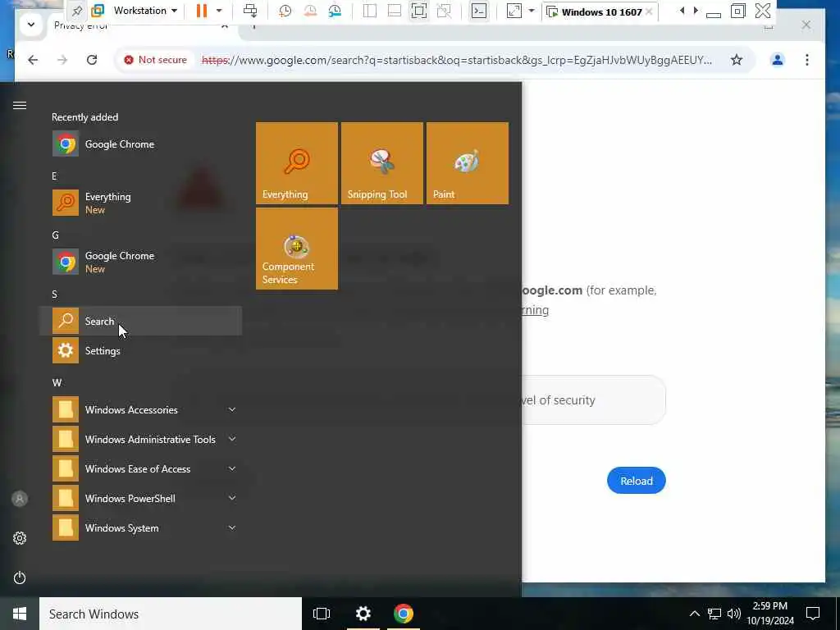The height and width of the screenshot is (630, 840).
Task: Take a VM snapshot
Action: tap(285, 11)
